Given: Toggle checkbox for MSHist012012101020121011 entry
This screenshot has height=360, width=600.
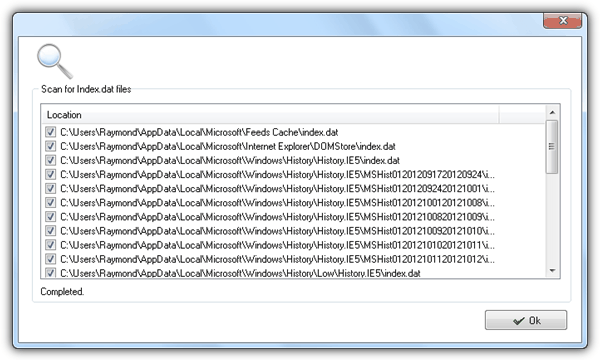Looking at the screenshot, I should (x=51, y=245).
